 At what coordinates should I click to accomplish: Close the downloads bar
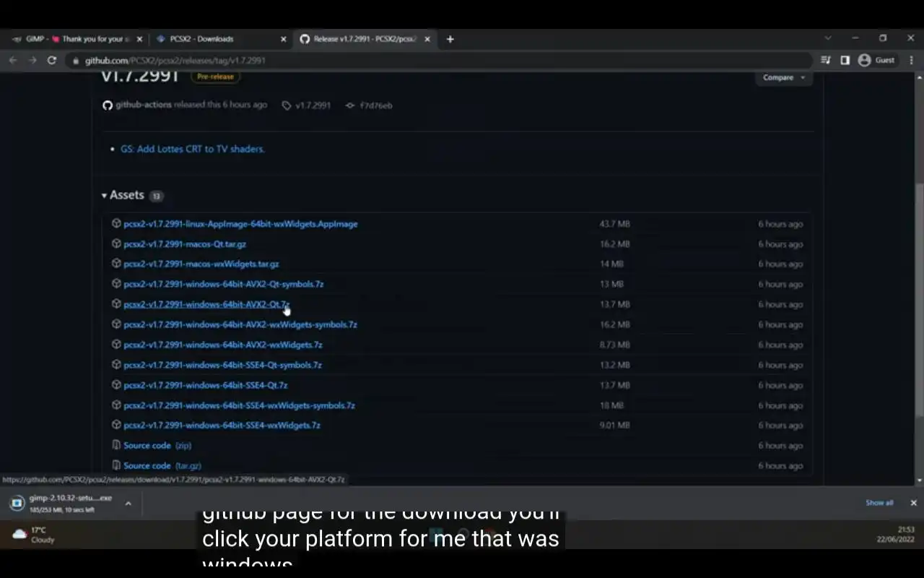coord(913,503)
